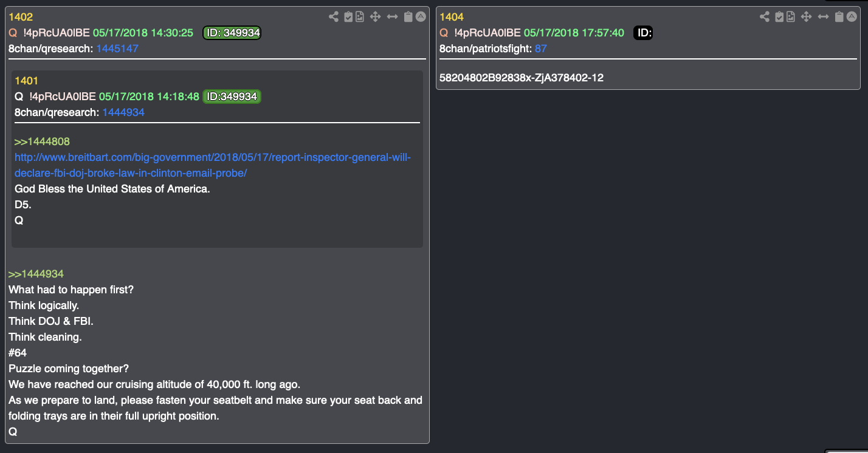868x453 pixels.
Task: Follow the >>1444934 reply reference
Action: tap(36, 274)
